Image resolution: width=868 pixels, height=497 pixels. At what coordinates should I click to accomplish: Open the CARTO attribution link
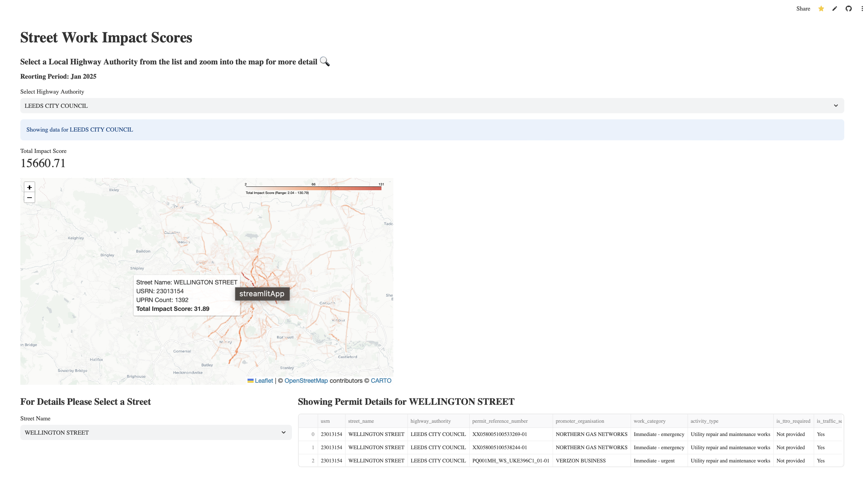pyautogui.click(x=381, y=381)
